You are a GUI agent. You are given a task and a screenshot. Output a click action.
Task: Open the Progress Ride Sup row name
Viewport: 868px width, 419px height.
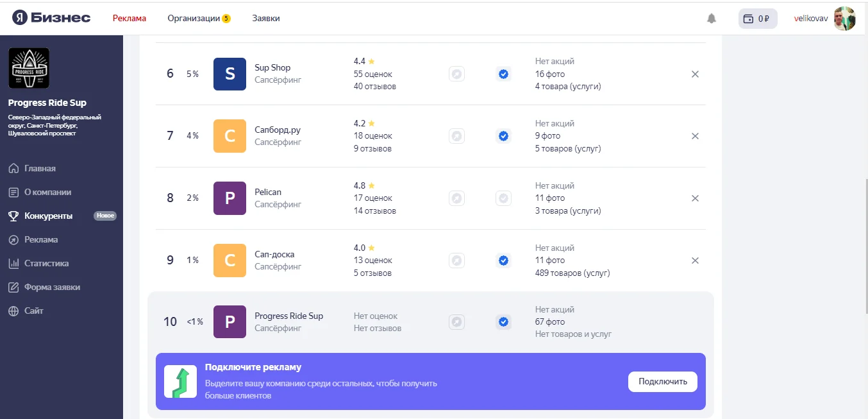pyautogui.click(x=289, y=316)
